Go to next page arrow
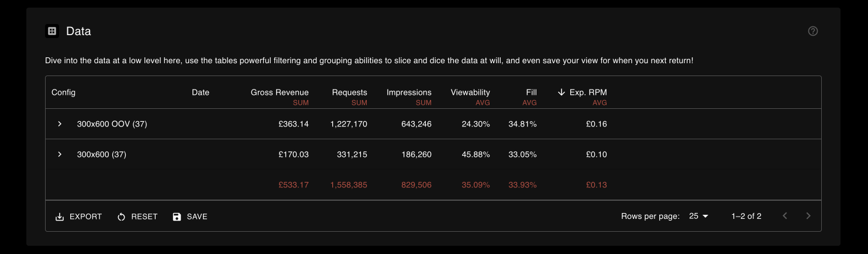The height and width of the screenshot is (254, 868). (x=808, y=216)
